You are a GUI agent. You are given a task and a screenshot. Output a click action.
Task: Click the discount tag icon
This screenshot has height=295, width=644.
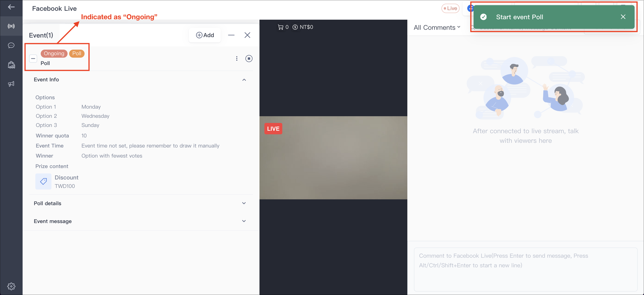coord(43,181)
